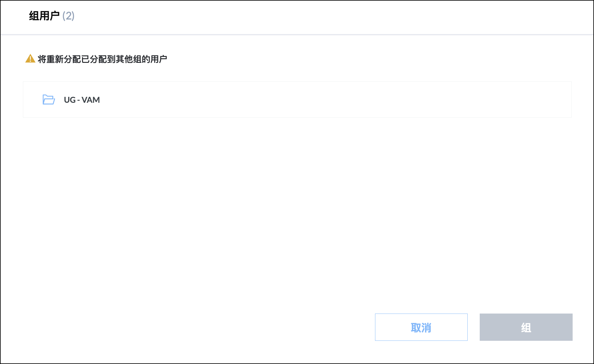This screenshot has width=594, height=364.
Task: Cancel the group users dialog
Action: click(421, 327)
